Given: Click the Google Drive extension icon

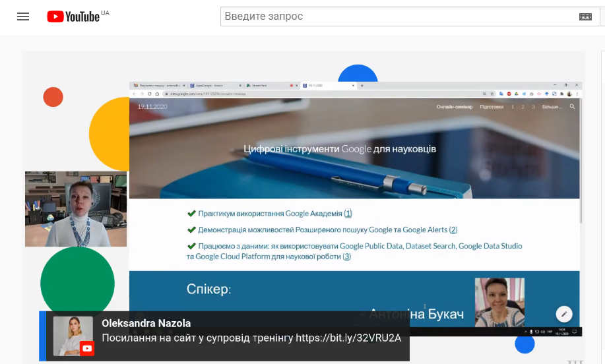Looking at the screenshot, I should [517, 94].
